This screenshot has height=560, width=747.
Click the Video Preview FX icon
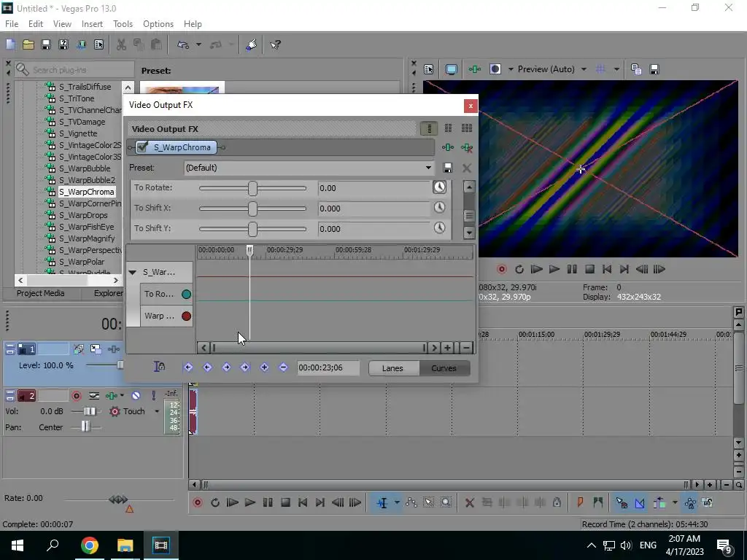point(474,69)
